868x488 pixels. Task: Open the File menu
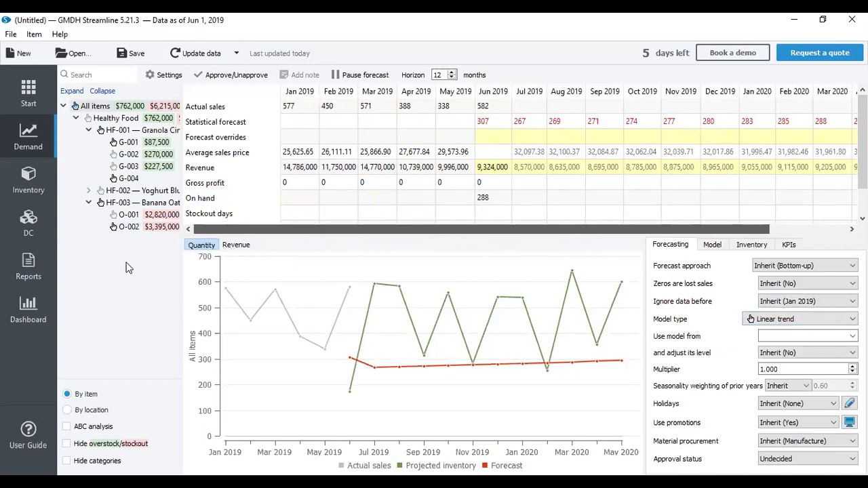(11, 34)
